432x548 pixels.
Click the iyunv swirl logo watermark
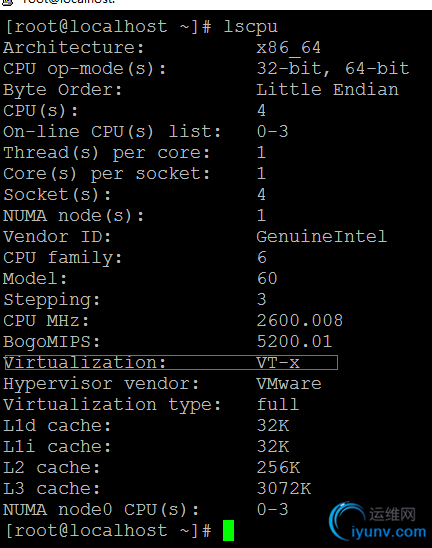347,520
